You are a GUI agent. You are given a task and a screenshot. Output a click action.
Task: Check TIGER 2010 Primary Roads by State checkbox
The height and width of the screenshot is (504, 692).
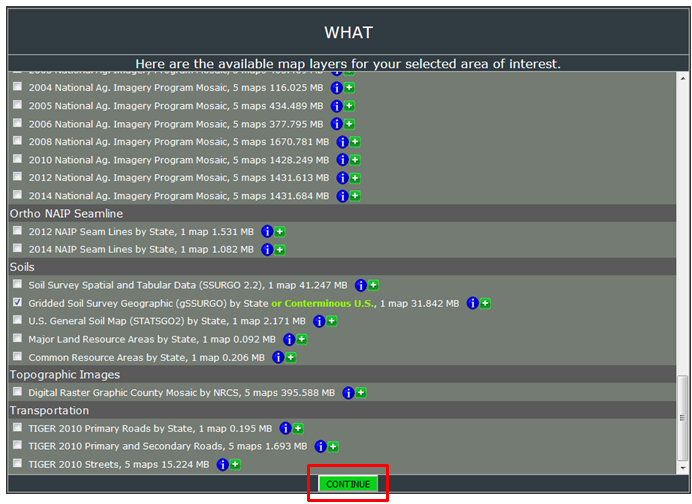(x=17, y=427)
